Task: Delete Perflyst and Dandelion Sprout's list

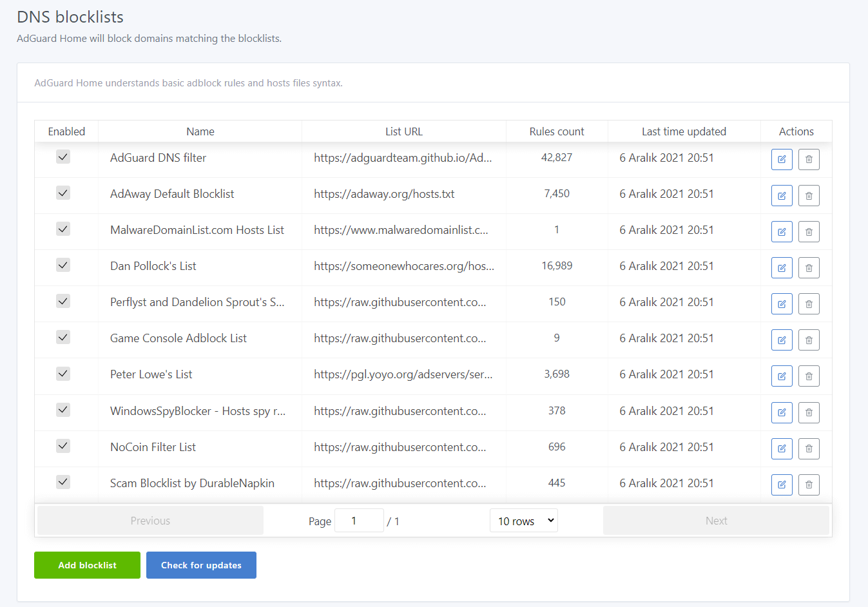Action: point(809,303)
